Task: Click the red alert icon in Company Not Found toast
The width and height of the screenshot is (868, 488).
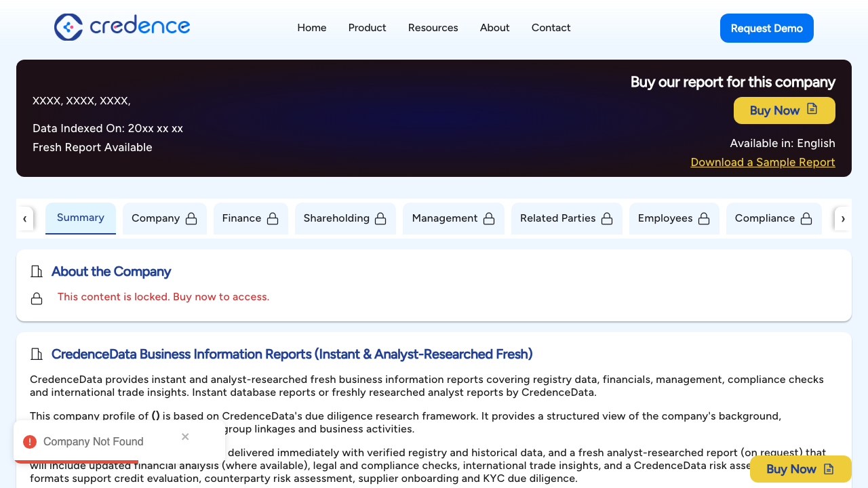Action: (x=29, y=441)
